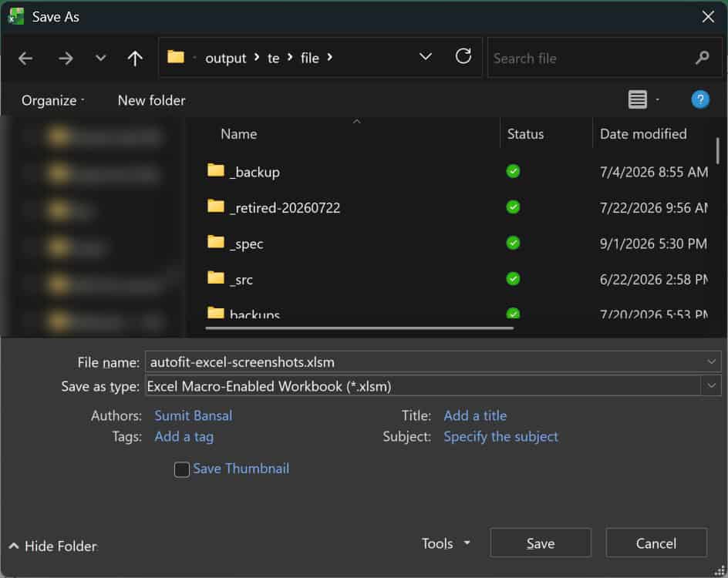Click the _retired-20260722 folder icon
The image size is (728, 578).
(x=215, y=206)
